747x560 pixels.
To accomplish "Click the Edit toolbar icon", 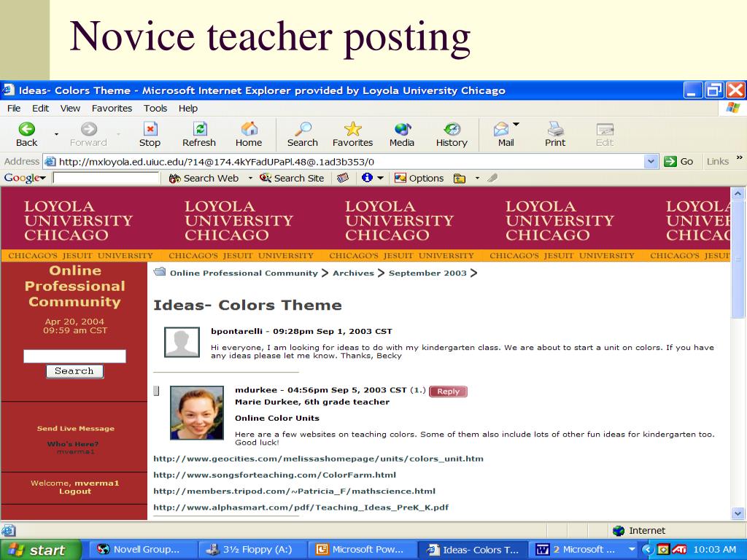I will pos(605,129).
